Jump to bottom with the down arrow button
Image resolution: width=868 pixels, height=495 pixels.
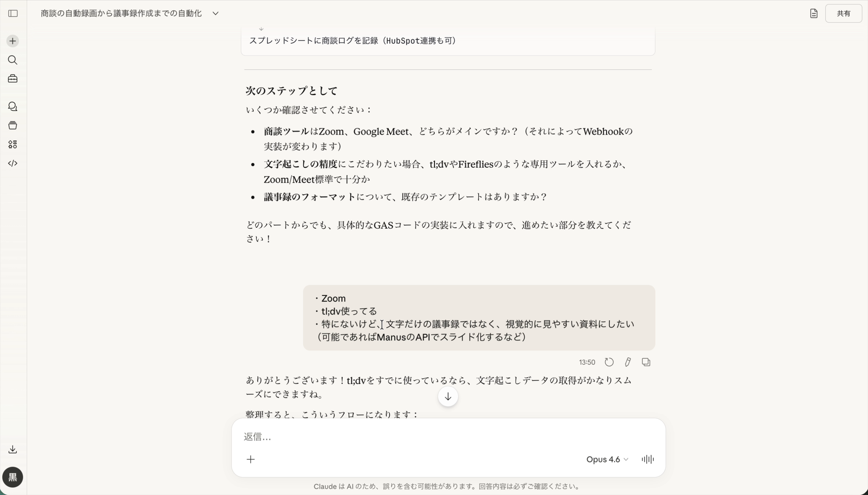pyautogui.click(x=448, y=396)
